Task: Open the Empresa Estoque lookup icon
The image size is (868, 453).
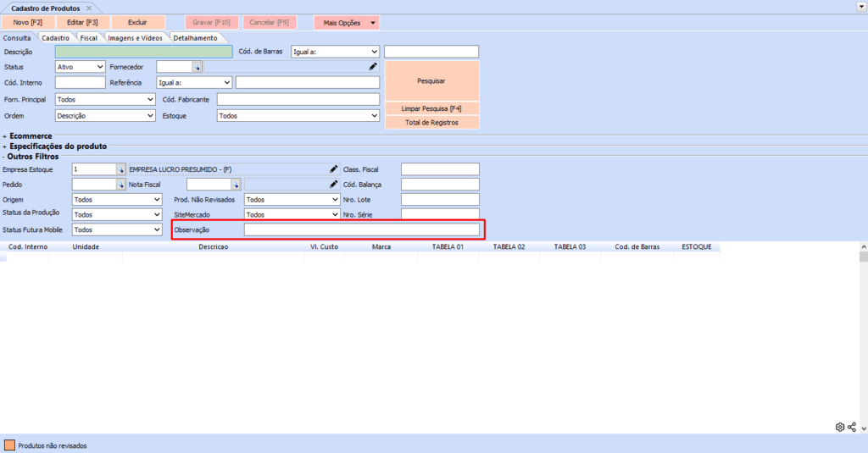Action: pyautogui.click(x=120, y=169)
